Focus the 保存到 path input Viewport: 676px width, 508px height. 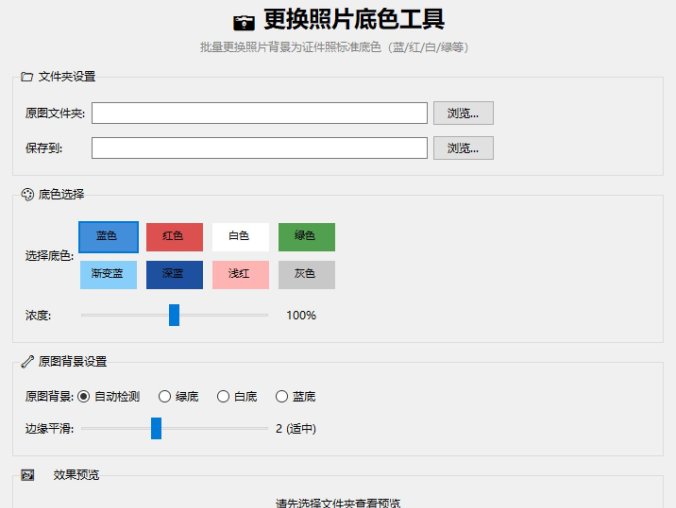click(260, 148)
